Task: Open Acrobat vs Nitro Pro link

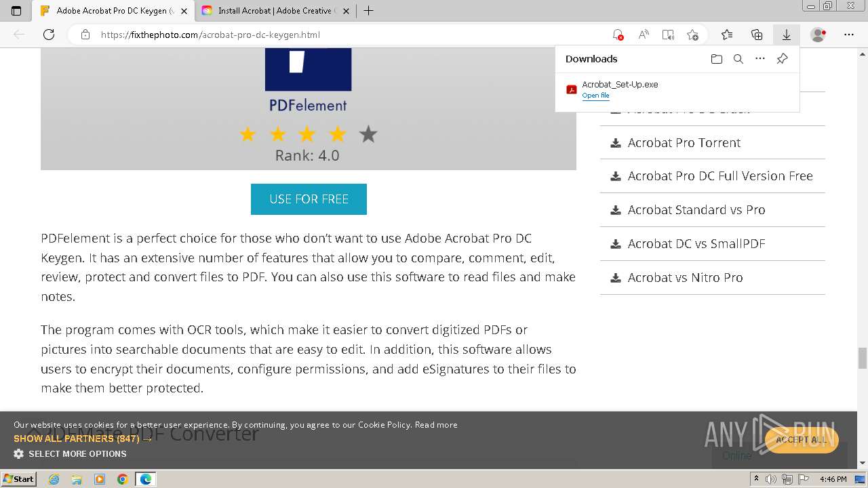Action: [x=685, y=278]
